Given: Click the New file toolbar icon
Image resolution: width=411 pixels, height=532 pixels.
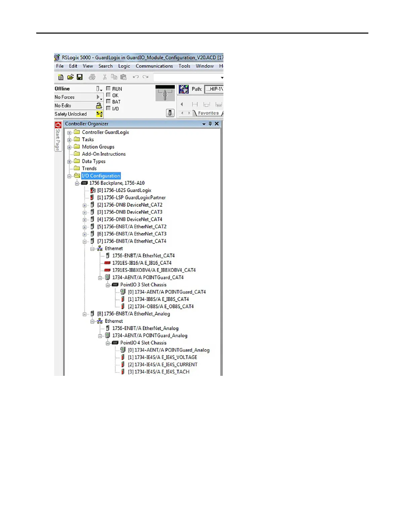Looking at the screenshot, I should tap(61, 77).
